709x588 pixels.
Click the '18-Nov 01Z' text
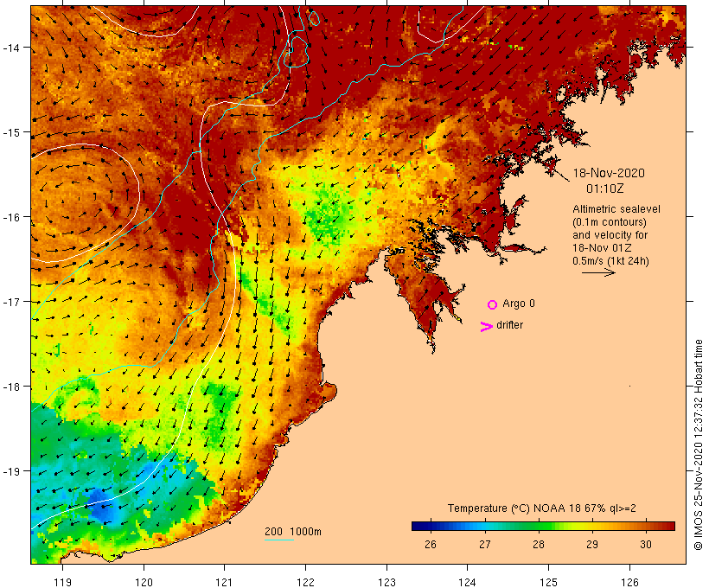[602, 248]
